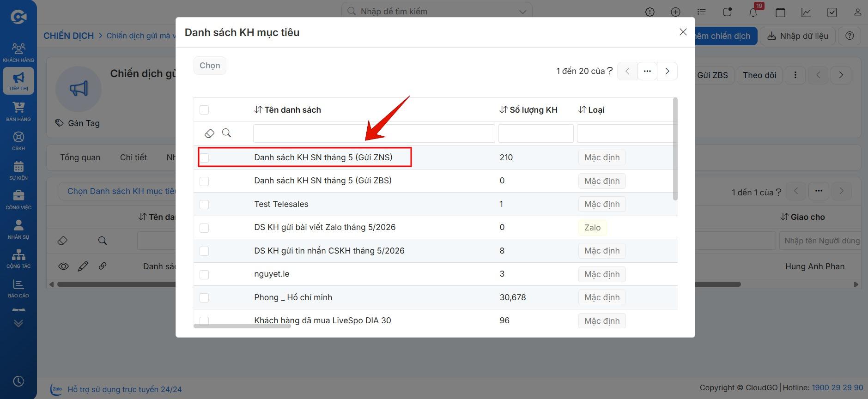Viewport: 868px width, 399px height.
Task: Sort background list by Giao cho
Action: (803, 217)
